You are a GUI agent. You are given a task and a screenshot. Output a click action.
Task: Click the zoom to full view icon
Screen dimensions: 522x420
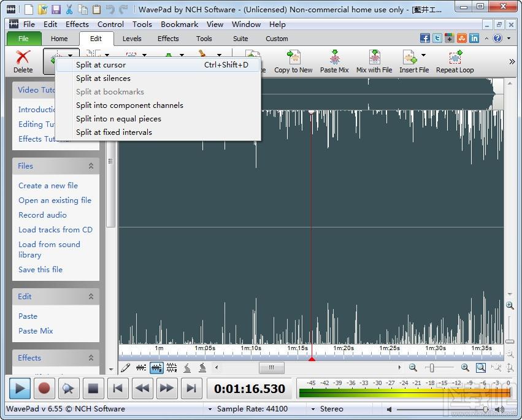pos(480,368)
